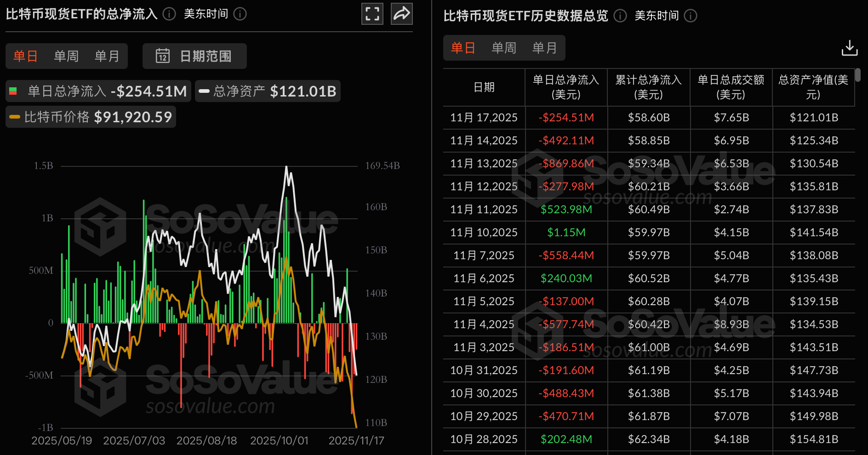The image size is (868, 455).
Task: Click the 11月 17,2025 table row date
Action: coord(484,118)
